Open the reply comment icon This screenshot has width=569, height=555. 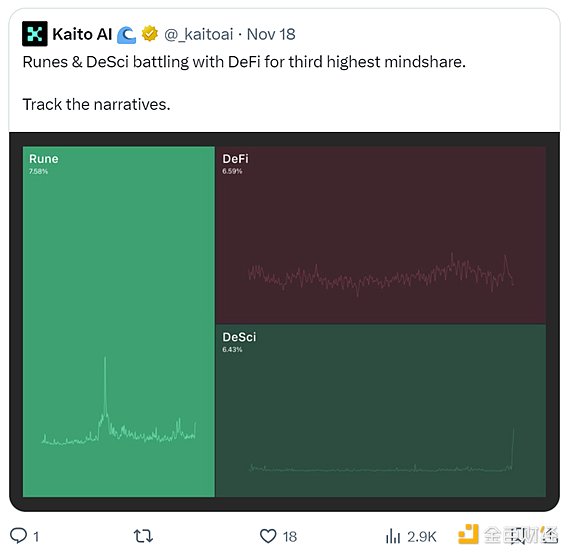coord(18,536)
